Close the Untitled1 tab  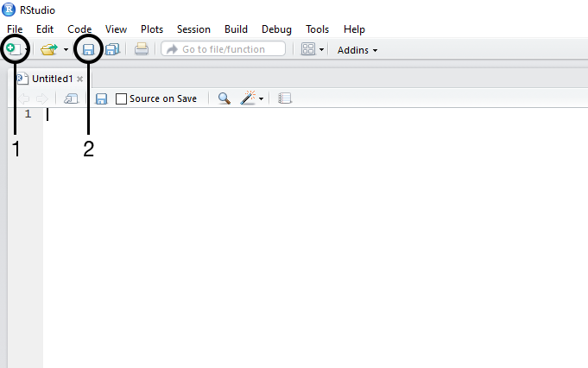[81, 78]
